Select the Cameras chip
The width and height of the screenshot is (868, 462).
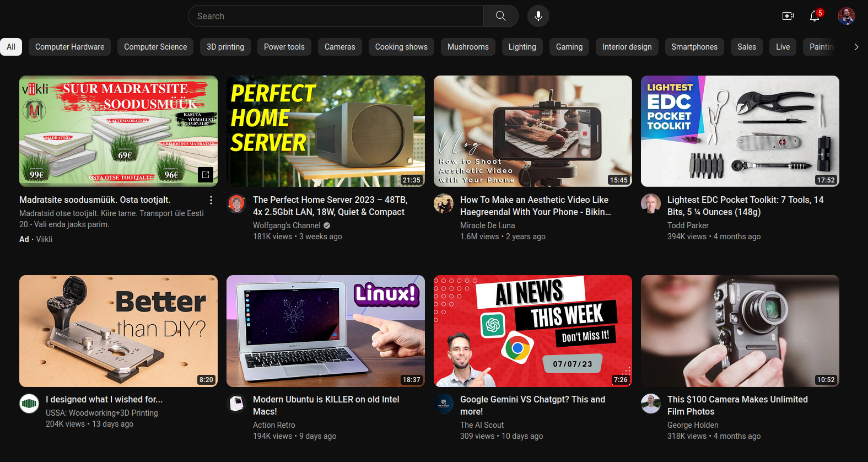[340, 47]
